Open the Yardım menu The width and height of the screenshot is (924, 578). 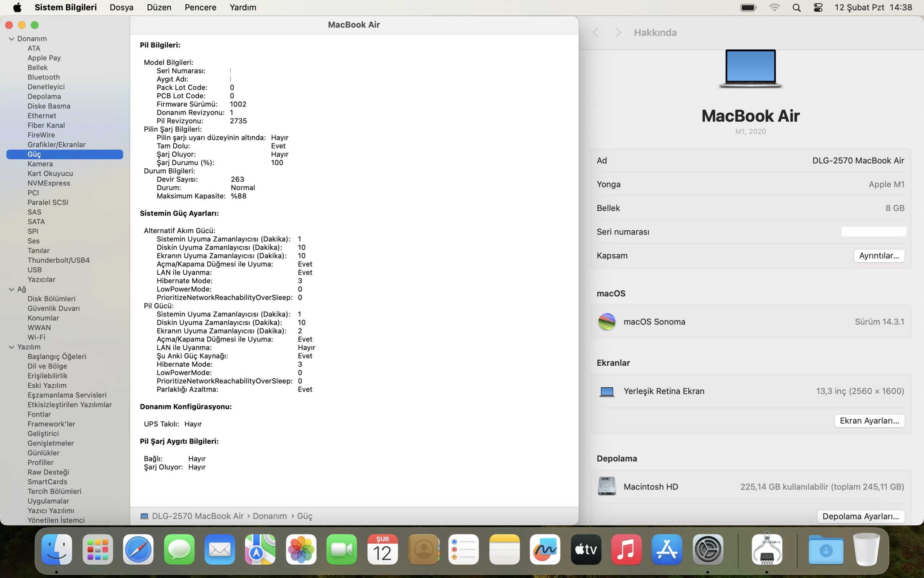coord(243,7)
